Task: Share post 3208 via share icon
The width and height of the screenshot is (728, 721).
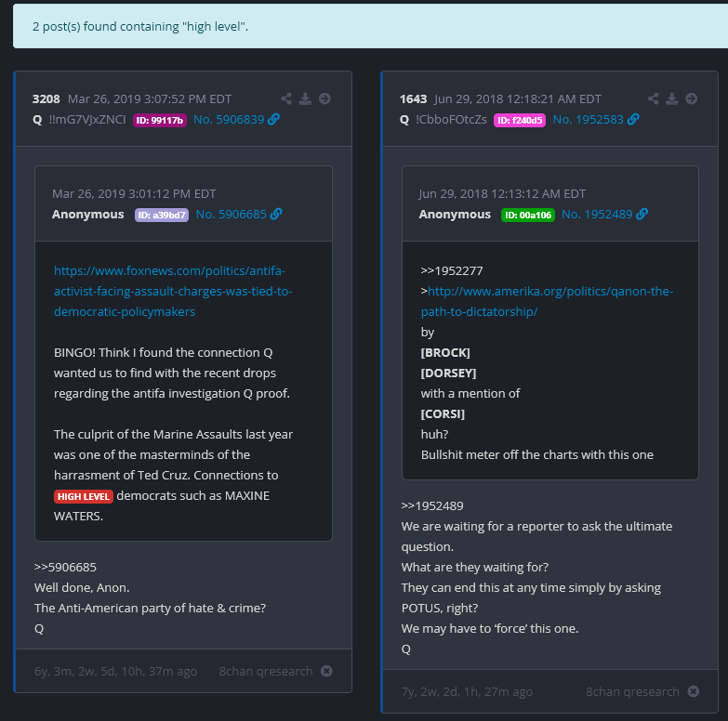Action: [286, 98]
